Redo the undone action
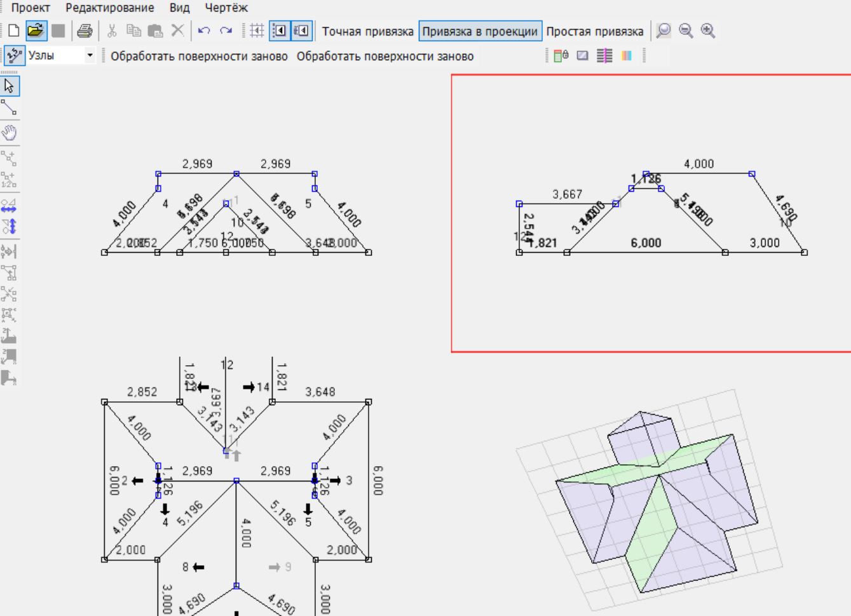 click(226, 30)
